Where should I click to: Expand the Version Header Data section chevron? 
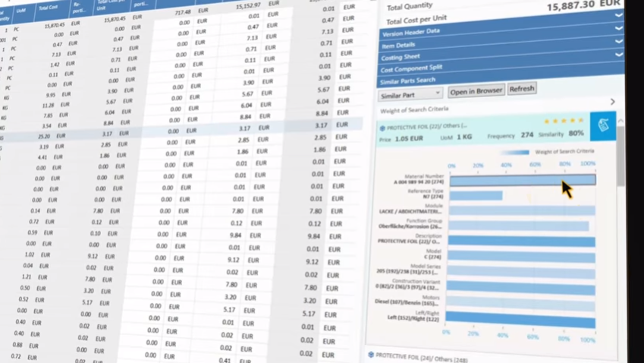[x=618, y=15]
